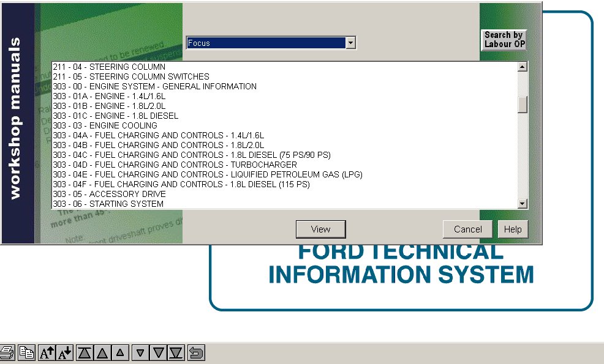The image size is (604, 364).
Task: Click the small down-triangle line-down icon
Action: (140, 352)
